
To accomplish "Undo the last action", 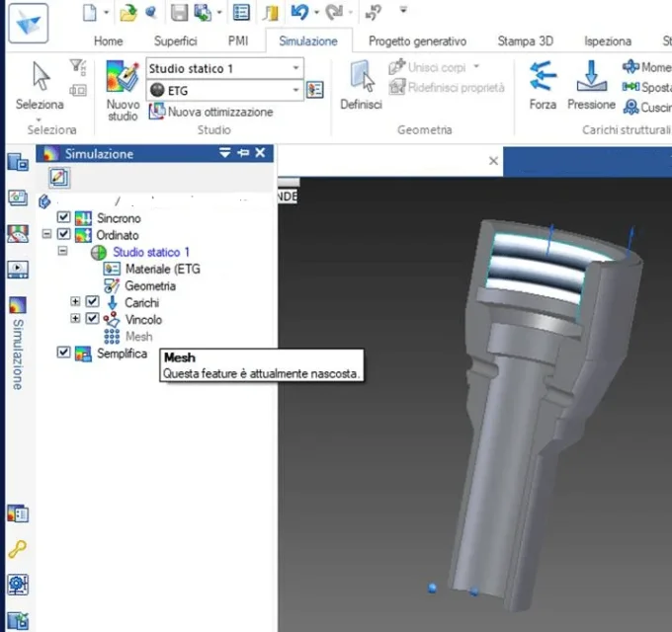I will pos(299,12).
